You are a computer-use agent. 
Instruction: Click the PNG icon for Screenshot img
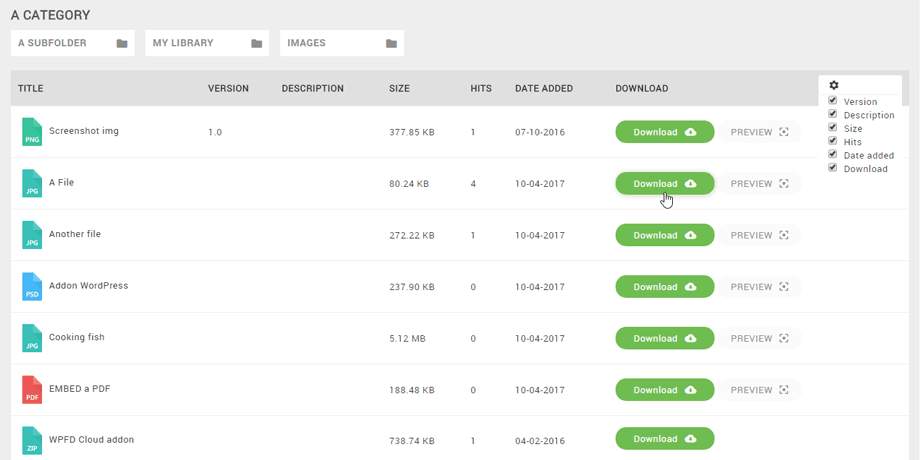tap(32, 132)
